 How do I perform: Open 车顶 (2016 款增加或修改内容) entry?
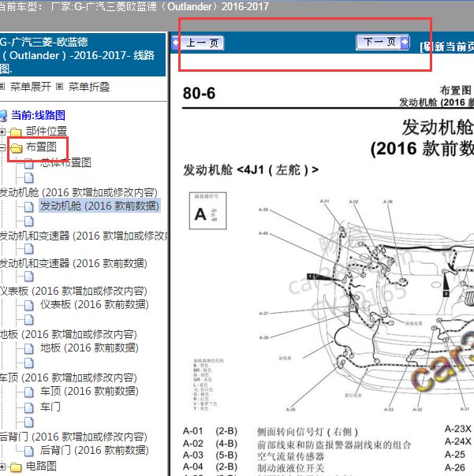coord(69,378)
